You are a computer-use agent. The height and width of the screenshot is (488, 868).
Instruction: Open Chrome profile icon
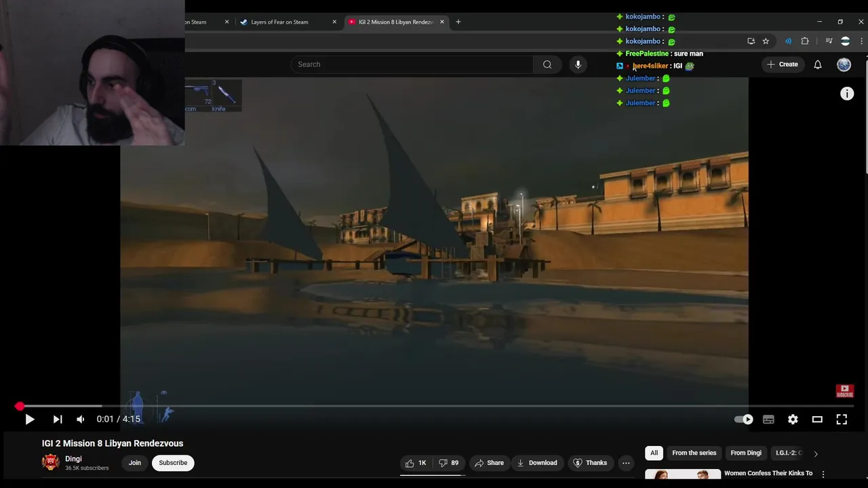[845, 41]
